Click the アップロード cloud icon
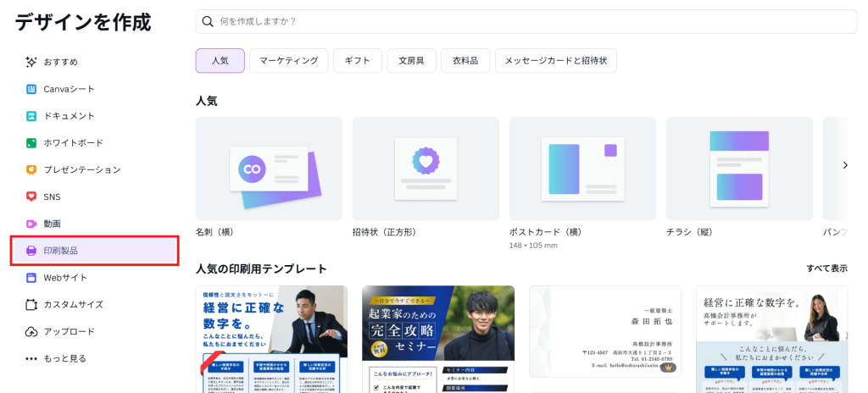Screen dimensions: 868x393 [31, 331]
